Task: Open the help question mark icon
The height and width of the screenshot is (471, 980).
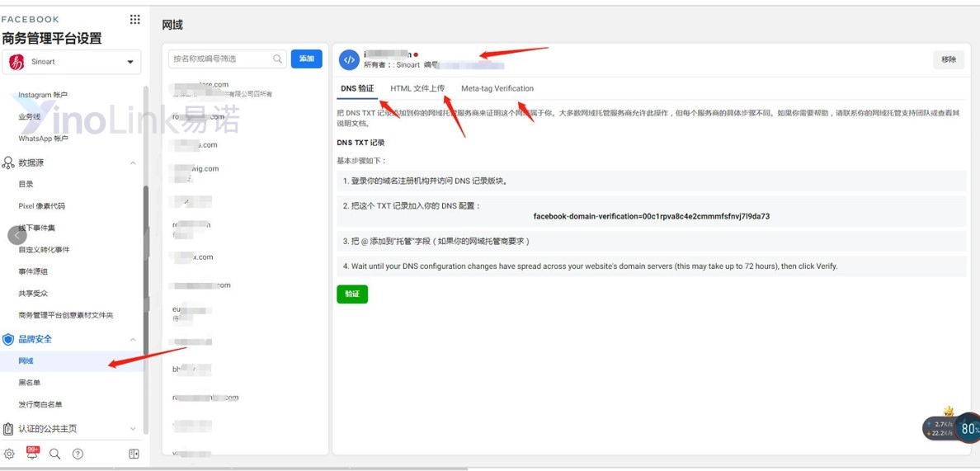Action: [78, 455]
